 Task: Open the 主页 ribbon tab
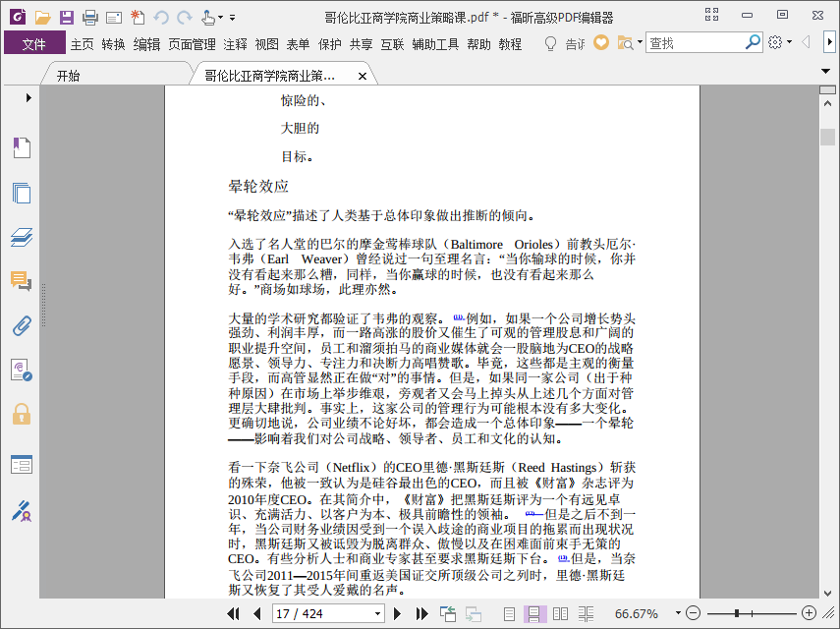point(82,44)
